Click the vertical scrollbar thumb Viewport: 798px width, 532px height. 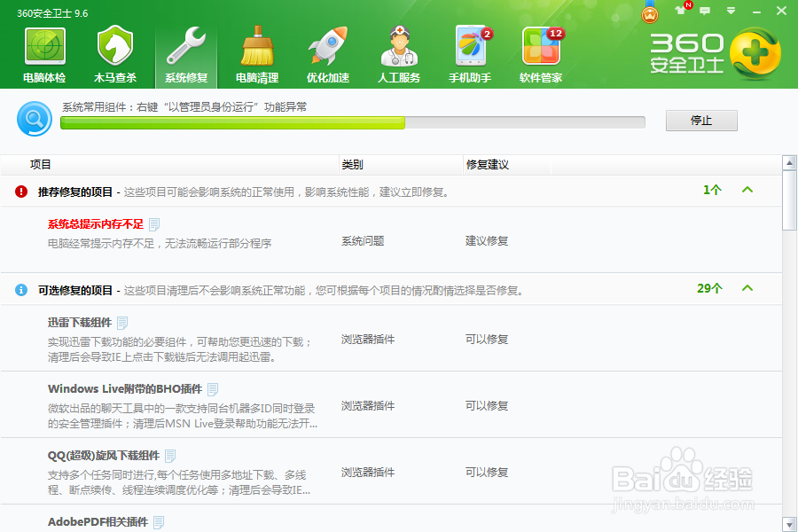coord(789,200)
